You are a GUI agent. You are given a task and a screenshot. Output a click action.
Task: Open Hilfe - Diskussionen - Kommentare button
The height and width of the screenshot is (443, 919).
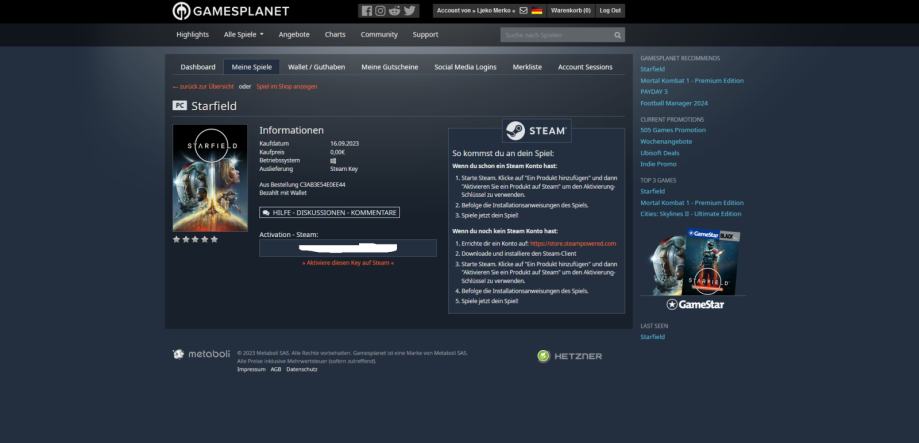tap(329, 213)
